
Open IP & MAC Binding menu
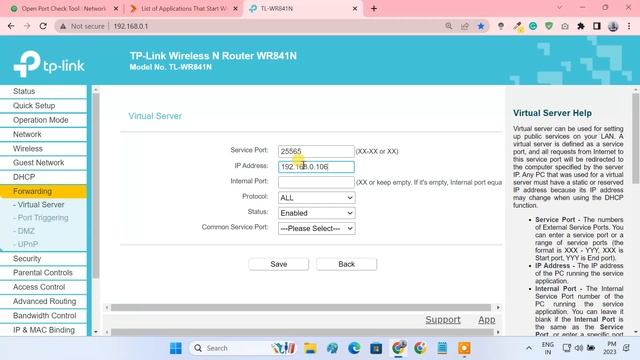[x=43, y=330]
